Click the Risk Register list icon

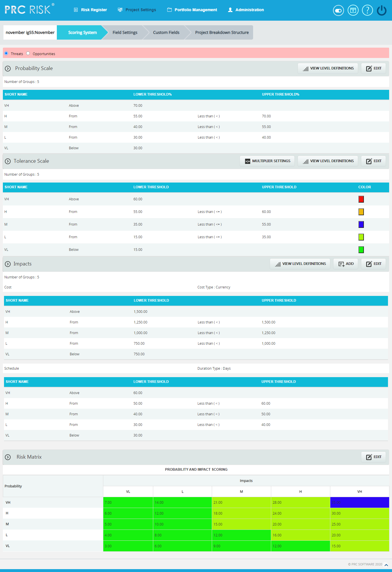coord(76,10)
